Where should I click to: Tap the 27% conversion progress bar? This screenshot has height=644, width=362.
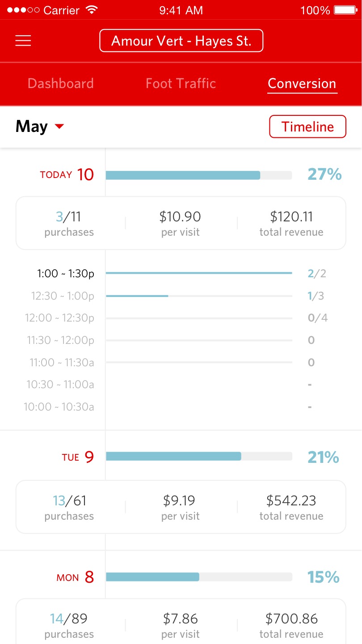coord(198,175)
